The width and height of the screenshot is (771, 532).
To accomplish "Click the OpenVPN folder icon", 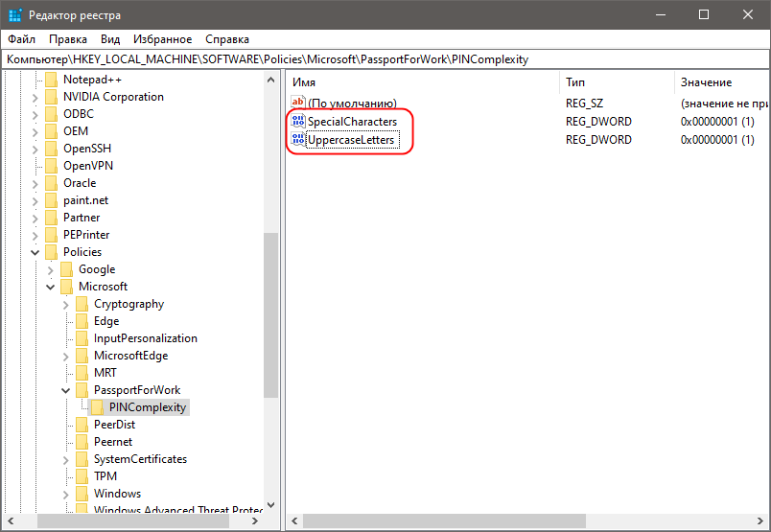I will coord(51,166).
